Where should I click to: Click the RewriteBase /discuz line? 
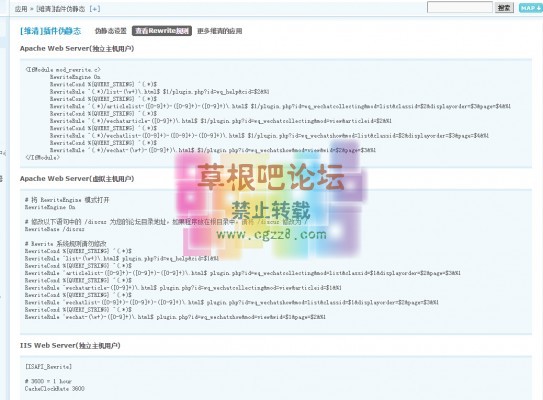(54, 229)
